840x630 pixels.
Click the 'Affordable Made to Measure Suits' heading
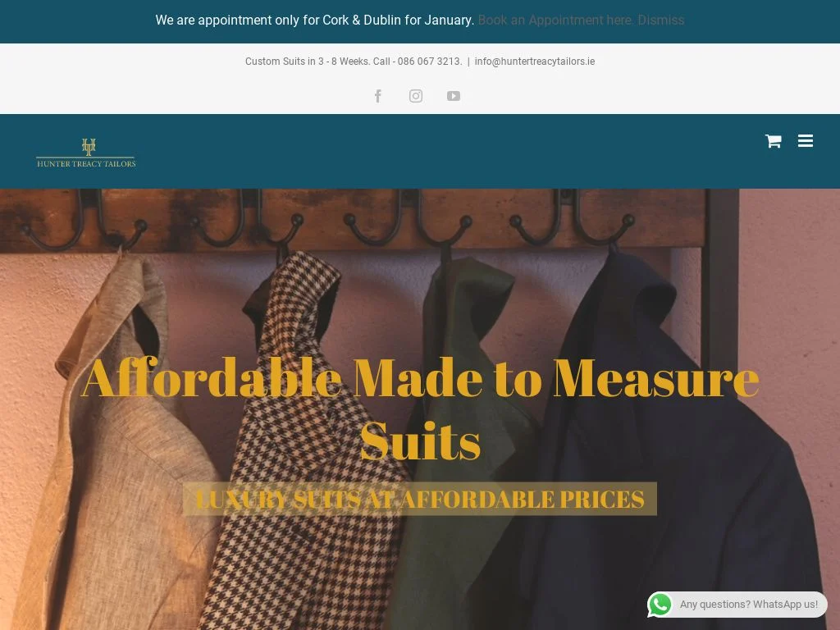tap(420, 409)
